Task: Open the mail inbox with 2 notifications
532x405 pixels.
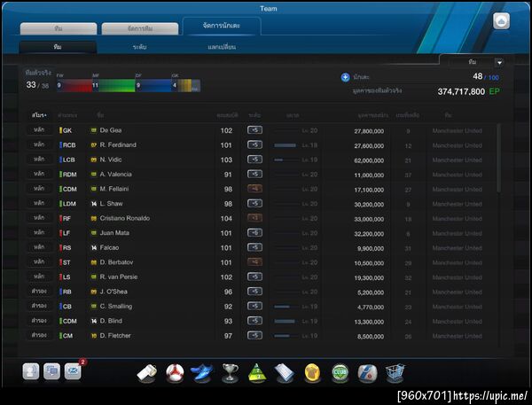Action: coord(73,371)
